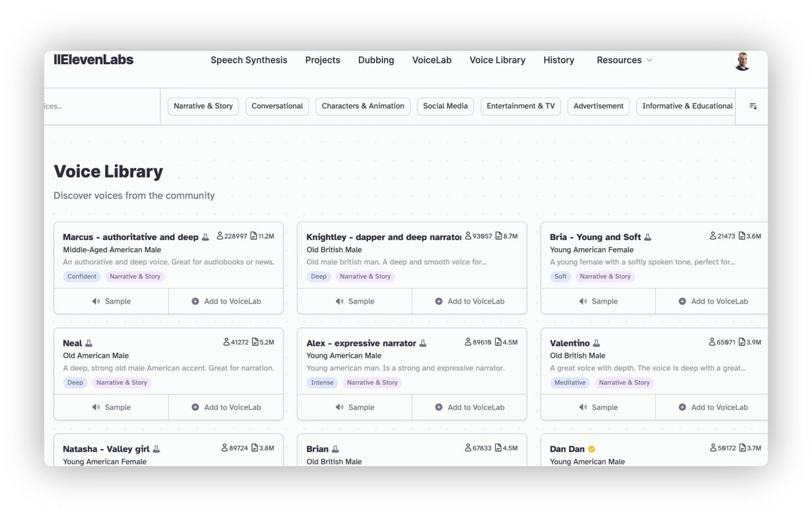Viewport: 812px width, 508px height.
Task: Play the Sample for Valentino voice
Action: [x=598, y=407]
